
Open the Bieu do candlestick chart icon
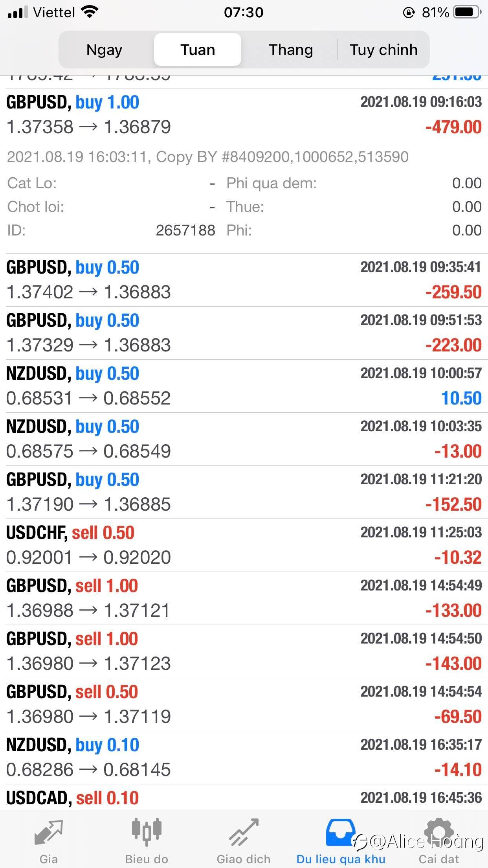tap(147, 832)
